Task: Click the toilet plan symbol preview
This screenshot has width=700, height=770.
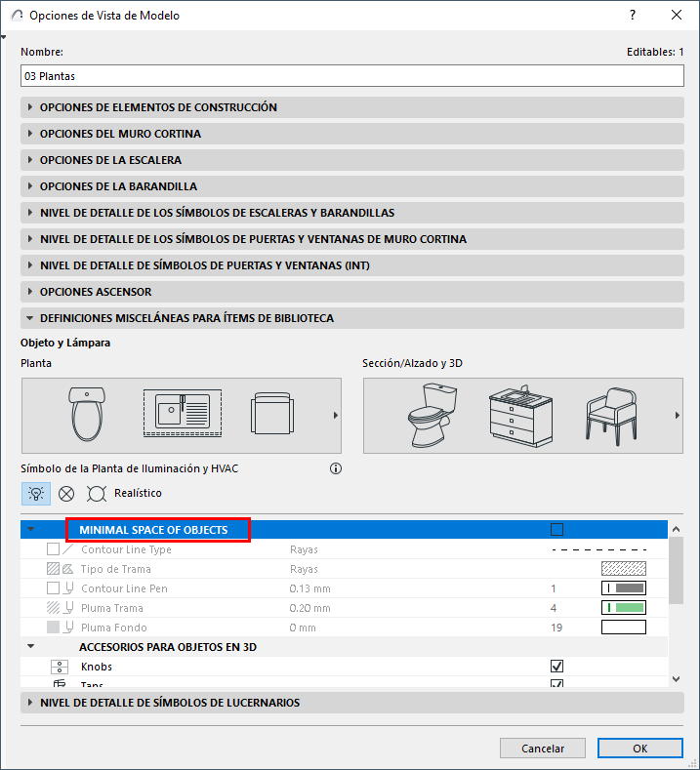Action: pos(87,414)
